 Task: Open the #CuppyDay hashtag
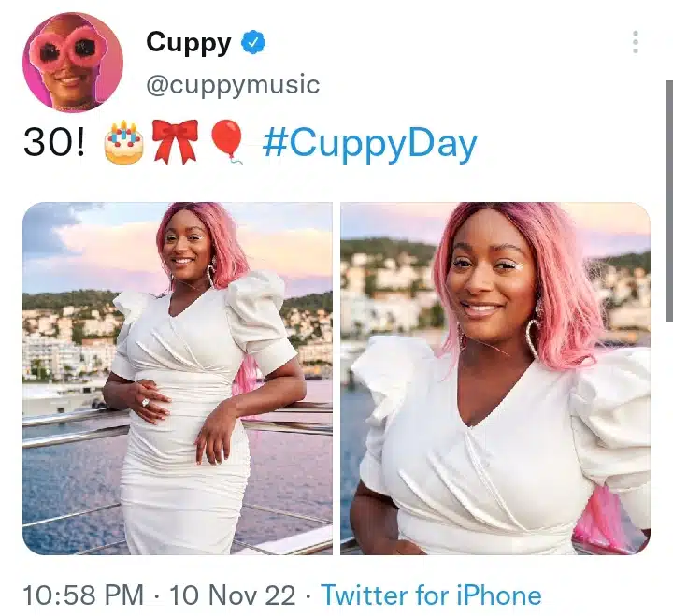[x=369, y=144]
